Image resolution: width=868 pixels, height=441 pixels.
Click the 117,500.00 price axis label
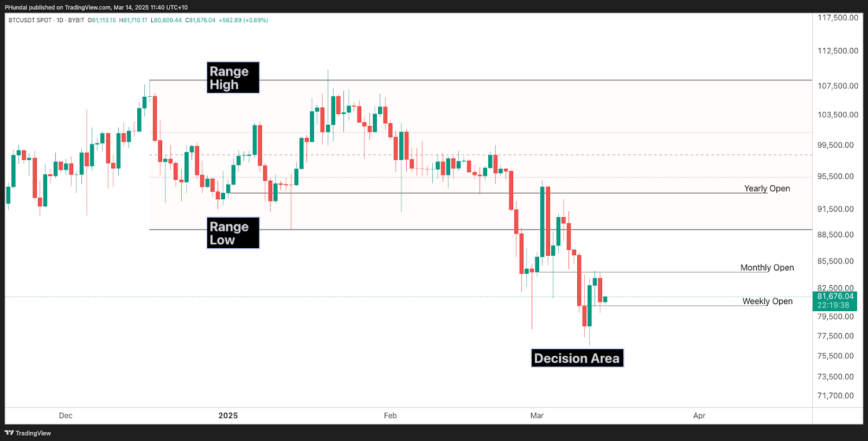(838, 18)
